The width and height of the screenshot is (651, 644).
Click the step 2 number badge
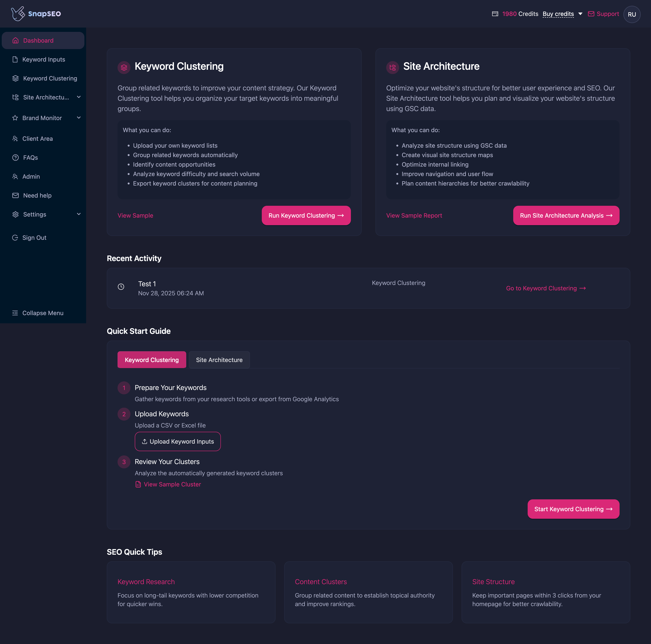124,414
